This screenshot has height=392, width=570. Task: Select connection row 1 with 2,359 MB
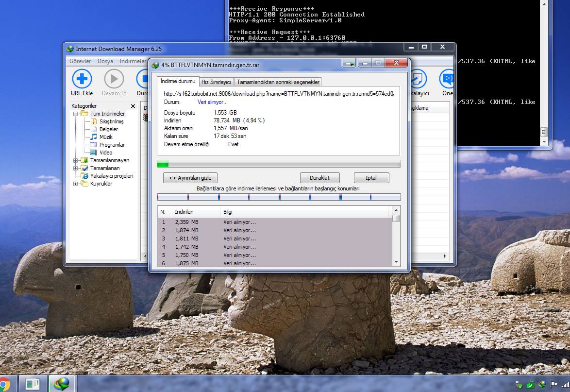click(x=275, y=222)
